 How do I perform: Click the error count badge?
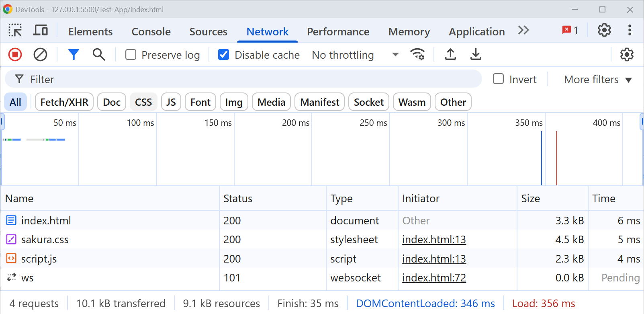pyautogui.click(x=570, y=30)
